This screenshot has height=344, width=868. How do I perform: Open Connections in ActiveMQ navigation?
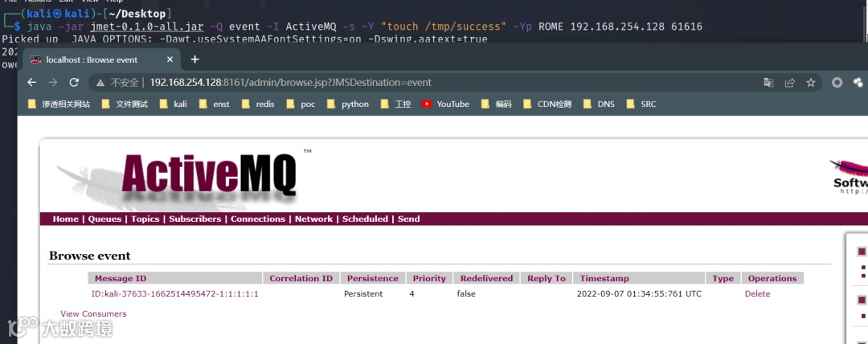click(x=257, y=219)
